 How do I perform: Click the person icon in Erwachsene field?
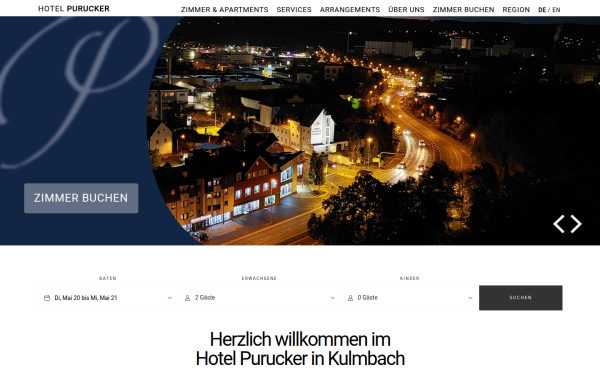pos(188,298)
